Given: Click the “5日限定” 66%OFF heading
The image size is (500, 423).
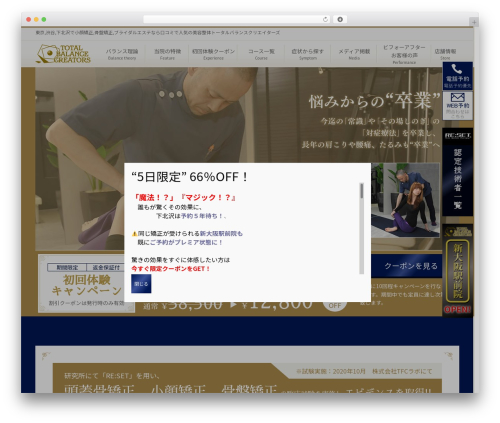Looking at the screenshot, I should pos(190,177).
